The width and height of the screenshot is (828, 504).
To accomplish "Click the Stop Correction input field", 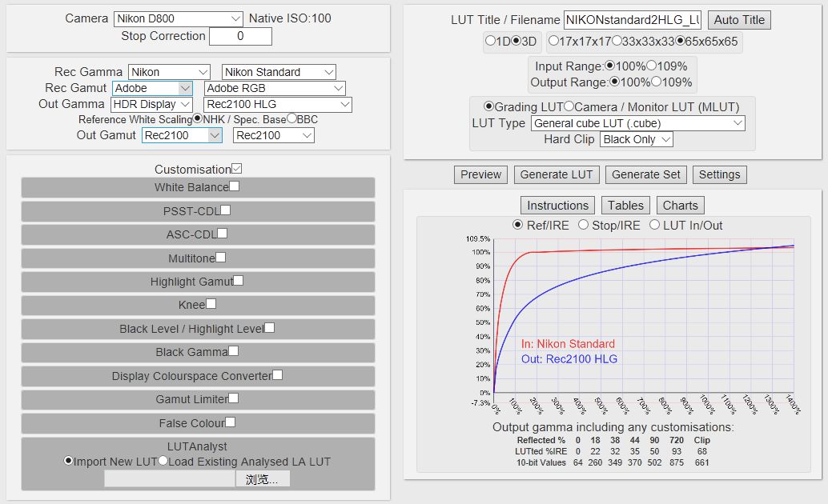I will point(240,36).
